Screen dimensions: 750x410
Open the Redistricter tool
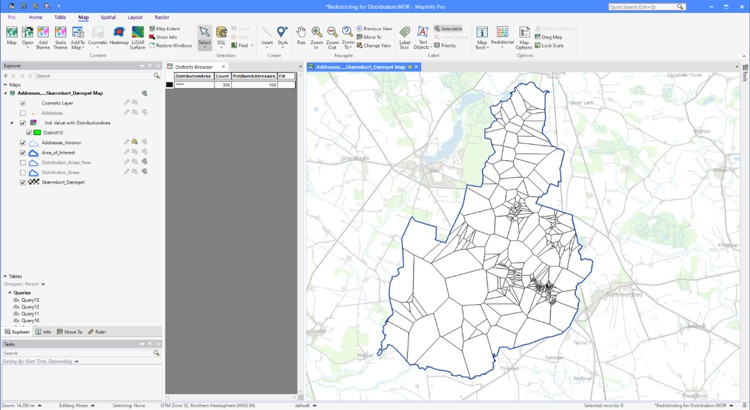click(x=502, y=36)
